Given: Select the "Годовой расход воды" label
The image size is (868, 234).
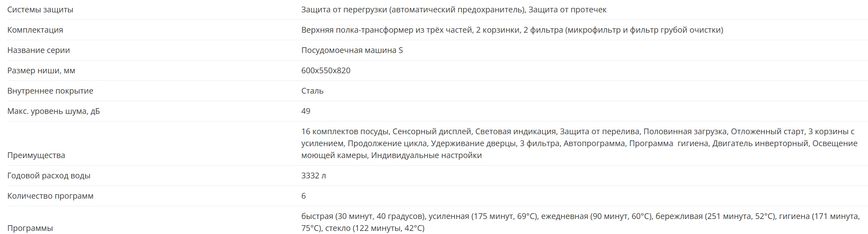Looking at the screenshot, I should point(49,176).
